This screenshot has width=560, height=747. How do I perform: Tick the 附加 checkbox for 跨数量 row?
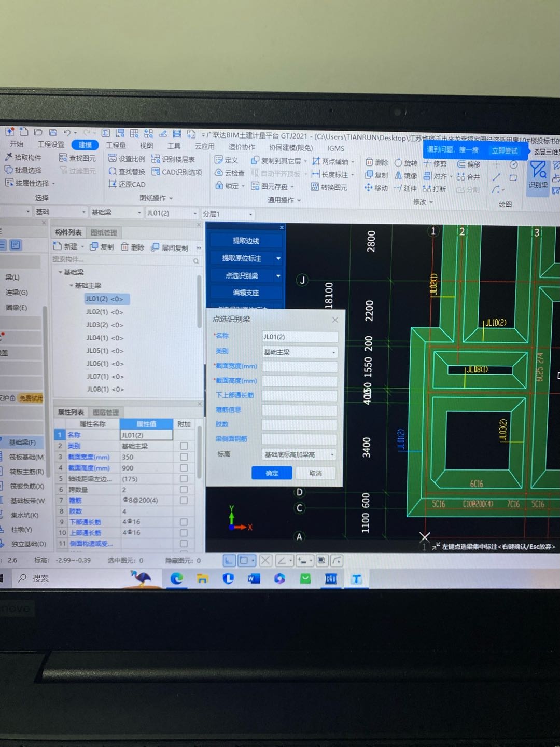[x=184, y=489]
